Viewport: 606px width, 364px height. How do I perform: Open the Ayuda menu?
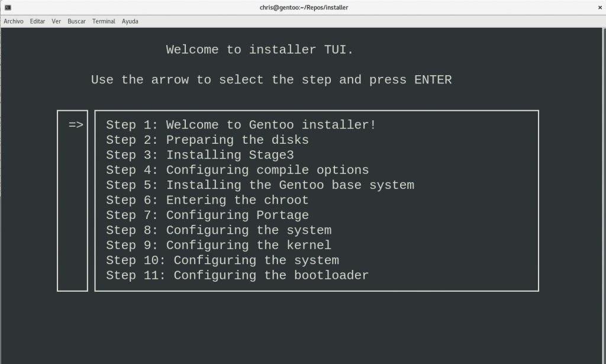point(130,21)
